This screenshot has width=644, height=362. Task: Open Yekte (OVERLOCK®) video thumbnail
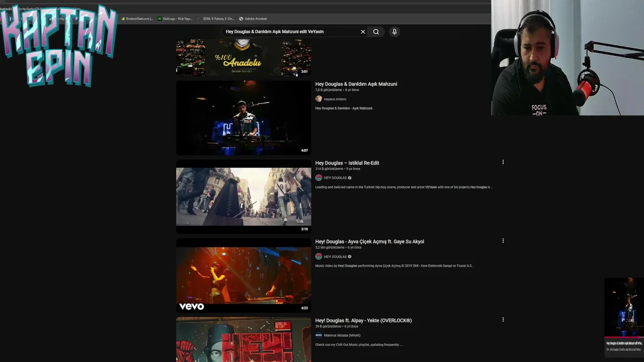[x=244, y=339]
